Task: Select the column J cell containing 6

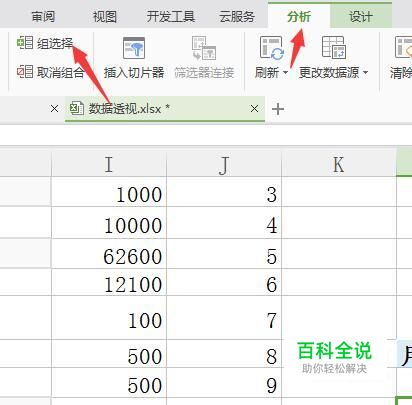Action: pos(224,282)
